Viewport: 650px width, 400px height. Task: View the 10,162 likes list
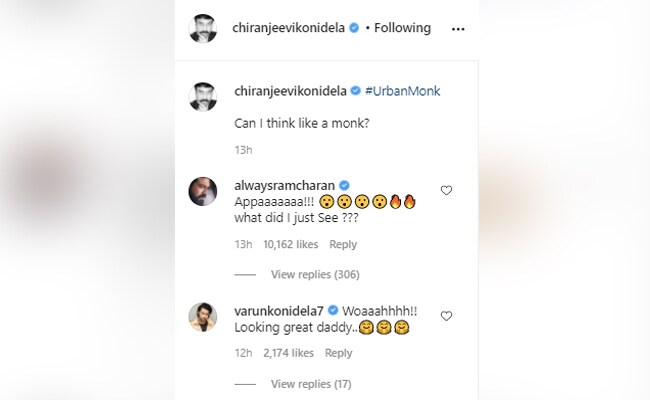click(291, 245)
